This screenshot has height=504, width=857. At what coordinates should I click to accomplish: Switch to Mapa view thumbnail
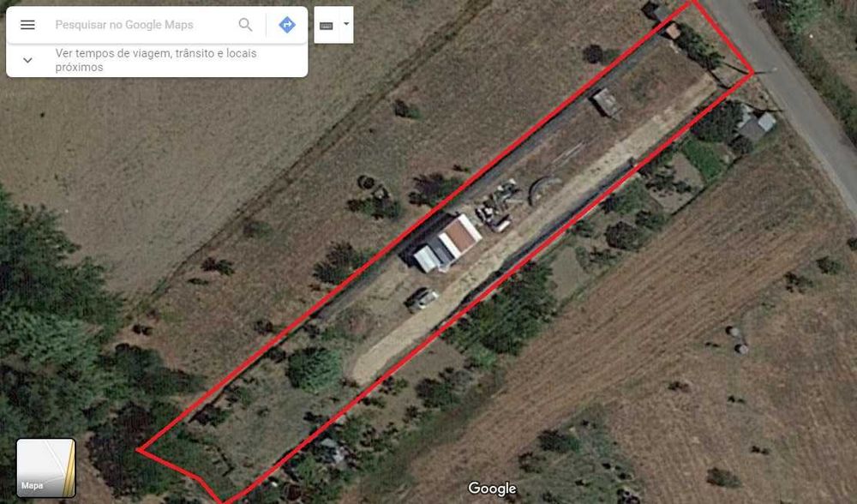click(46, 468)
